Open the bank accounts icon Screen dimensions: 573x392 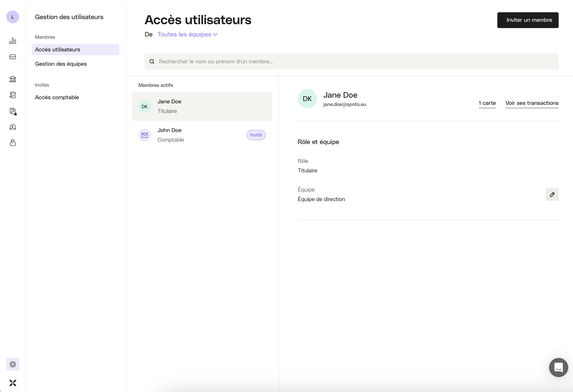coord(13,79)
